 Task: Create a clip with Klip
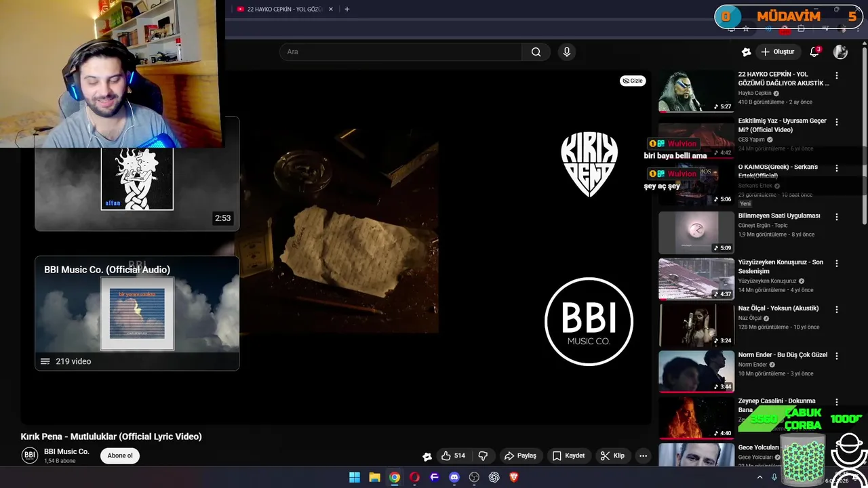coord(612,455)
